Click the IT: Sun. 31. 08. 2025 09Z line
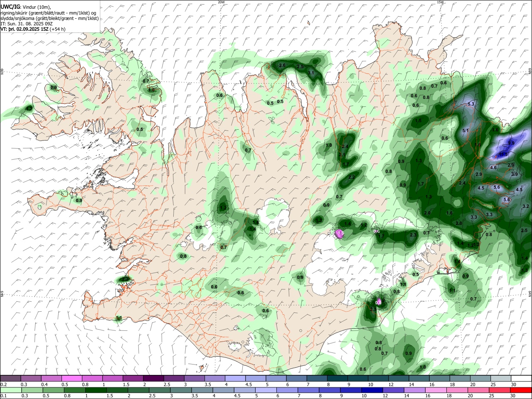Screen dimensions: 532x399 click(x=27, y=24)
